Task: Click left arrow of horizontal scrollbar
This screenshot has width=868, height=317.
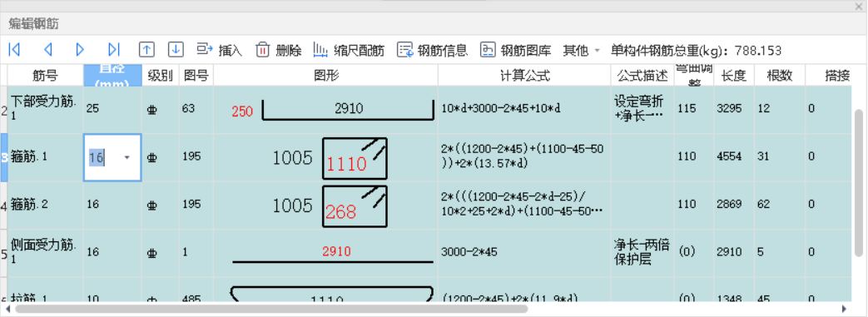Action: [7, 309]
